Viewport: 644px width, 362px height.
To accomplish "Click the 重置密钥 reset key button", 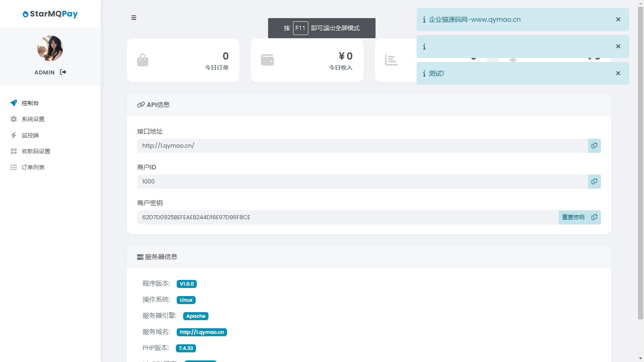I will pyautogui.click(x=573, y=217).
